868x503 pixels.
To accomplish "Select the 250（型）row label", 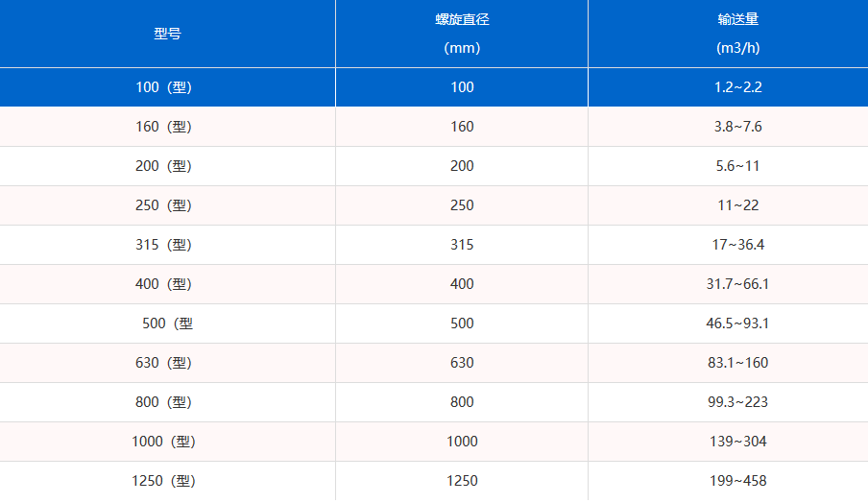I will (x=164, y=205).
